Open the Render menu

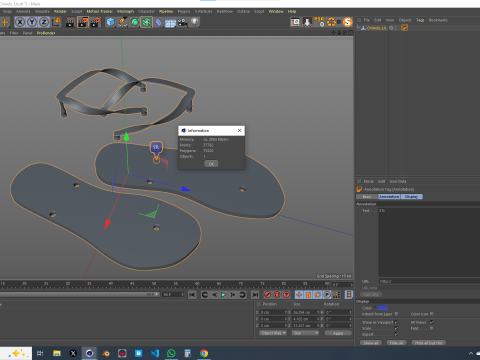coord(60,11)
